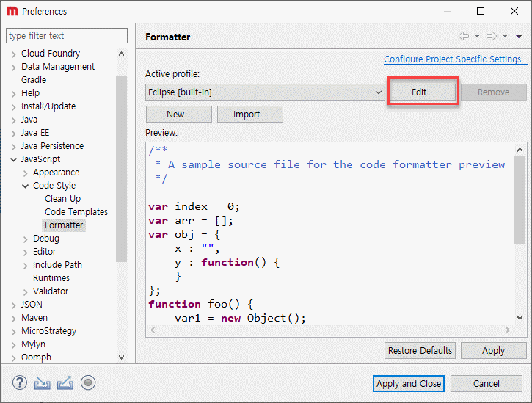Select the MicroStrategy preferences item
Image resolution: width=532 pixels, height=403 pixels.
49,331
